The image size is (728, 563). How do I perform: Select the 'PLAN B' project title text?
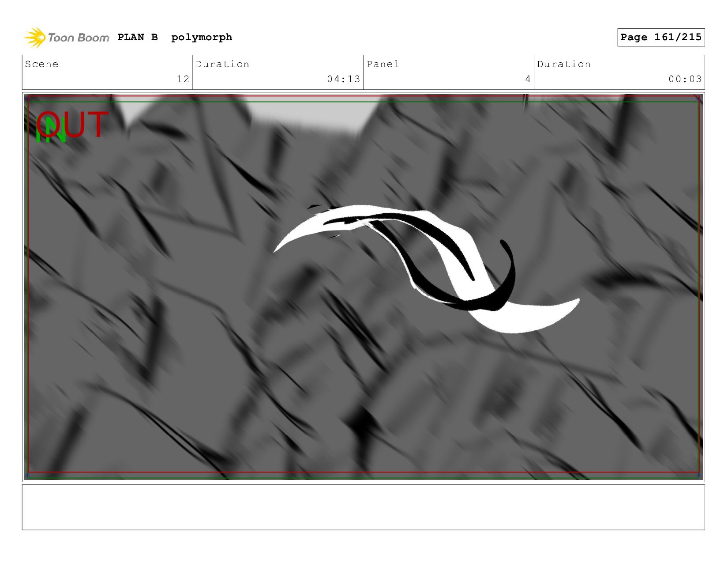pos(138,37)
